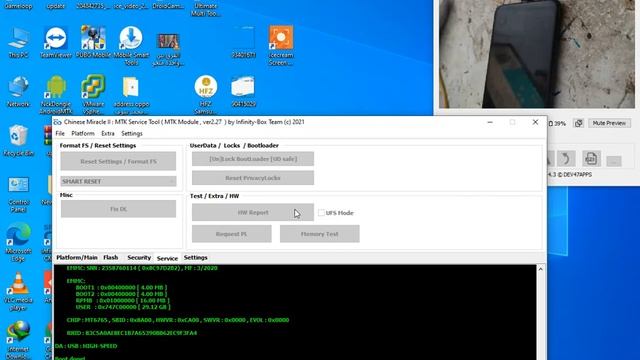The image size is (640, 360).
Task: Click the RNID hash log line
Action: (x=131, y=333)
